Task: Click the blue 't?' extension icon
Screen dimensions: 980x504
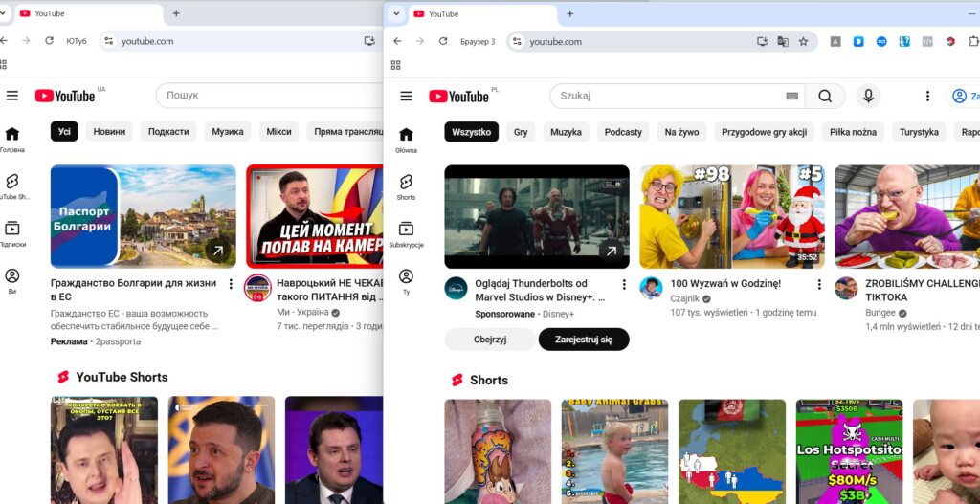Action: click(x=904, y=42)
